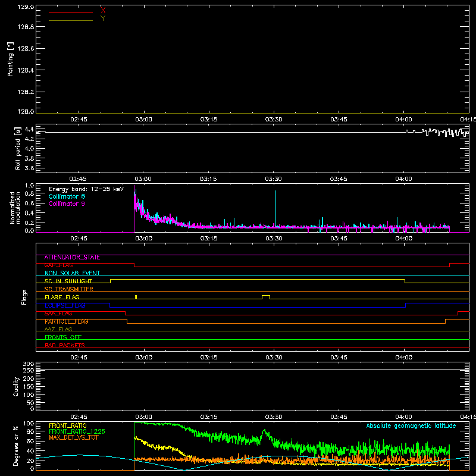Click the GAP_FLAG label
Viewport: 476px width, 476px height.
(58, 265)
